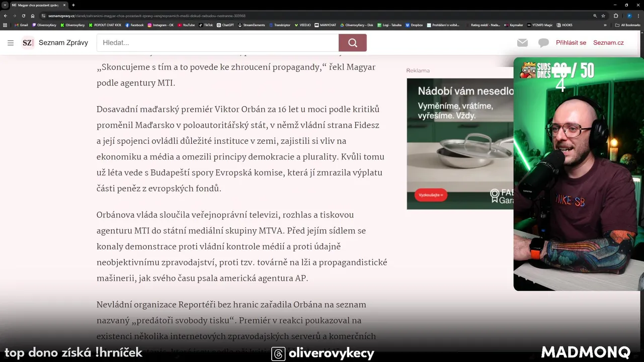Image resolution: width=644 pixels, height=362 pixels.
Task: View site information icon in address bar
Action: (x=44, y=16)
